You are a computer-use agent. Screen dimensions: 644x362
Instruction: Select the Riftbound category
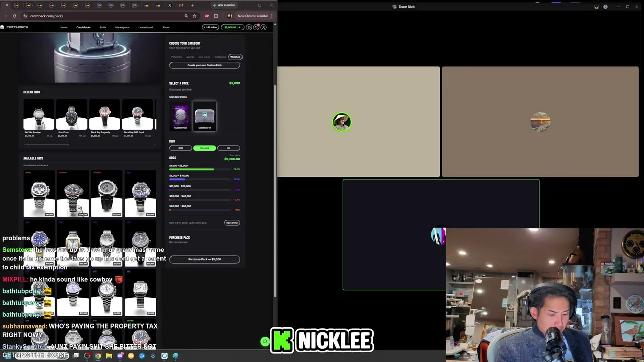point(220,57)
